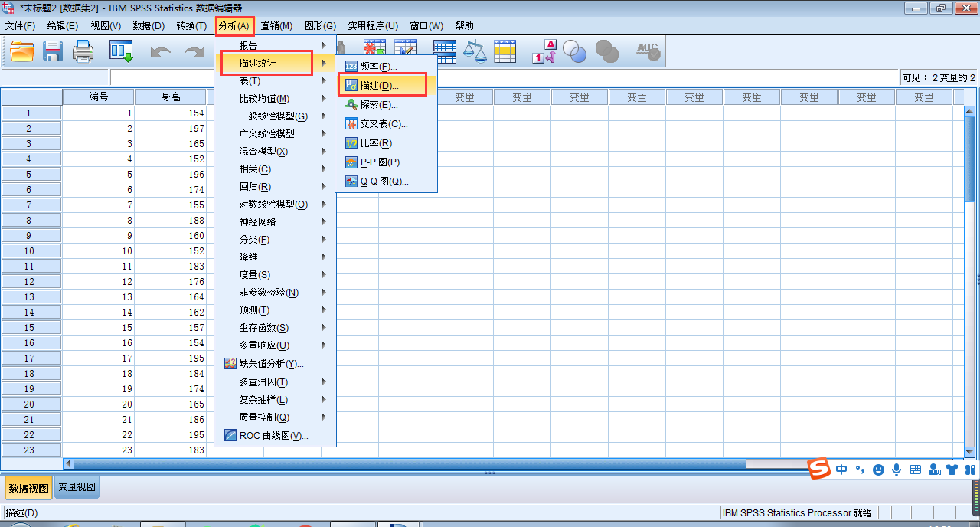The height and width of the screenshot is (527, 980).
Task: Open the Sogou toolbox four-squares icon
Action: pyautogui.click(x=970, y=470)
